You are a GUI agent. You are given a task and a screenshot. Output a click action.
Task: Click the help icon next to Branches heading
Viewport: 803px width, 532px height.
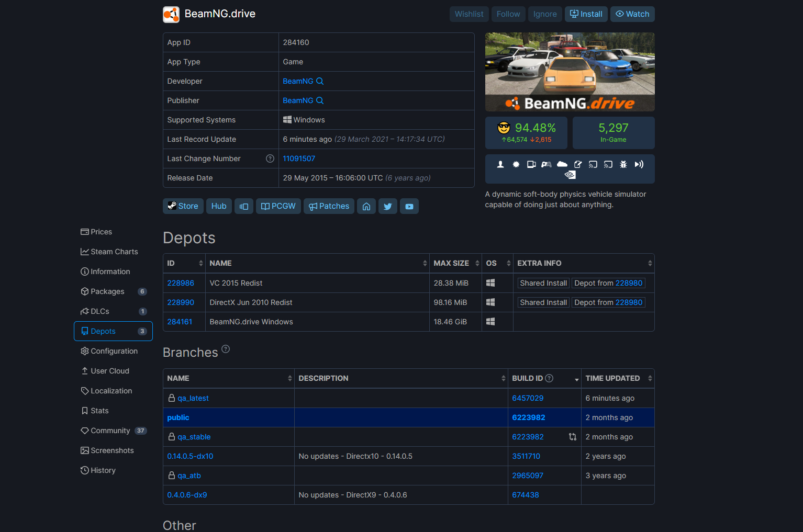[x=226, y=349]
